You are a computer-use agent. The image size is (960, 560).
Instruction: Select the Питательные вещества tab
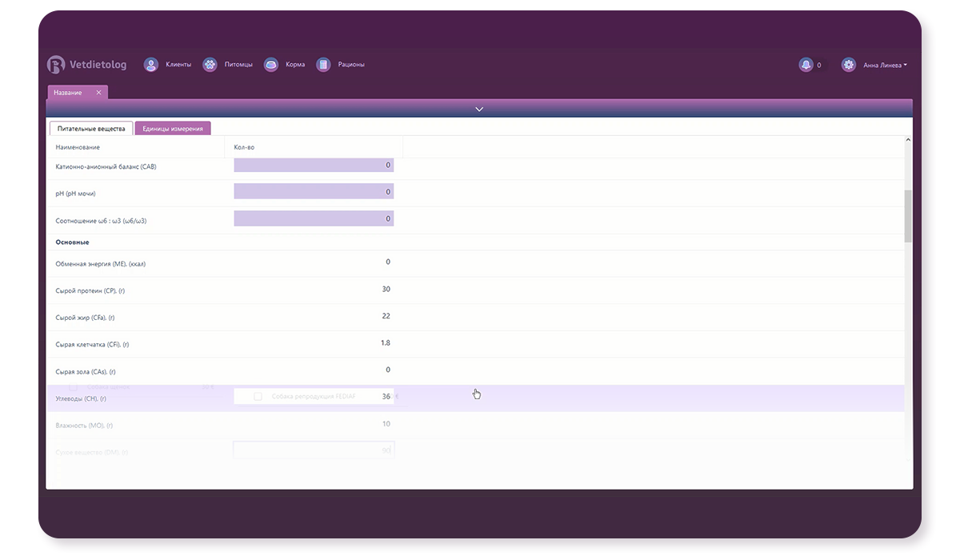[x=91, y=129]
